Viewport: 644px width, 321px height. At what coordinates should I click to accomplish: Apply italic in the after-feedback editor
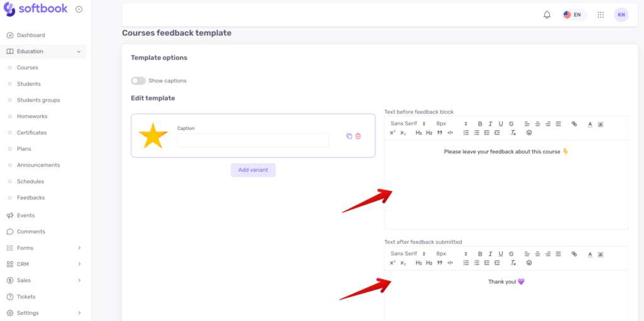[x=490, y=254]
